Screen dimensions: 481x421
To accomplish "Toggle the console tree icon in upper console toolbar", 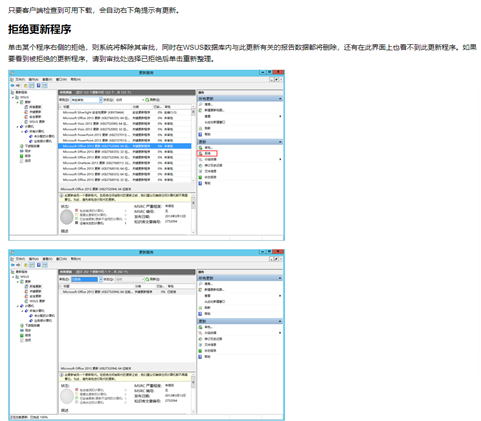I will click(32, 86).
